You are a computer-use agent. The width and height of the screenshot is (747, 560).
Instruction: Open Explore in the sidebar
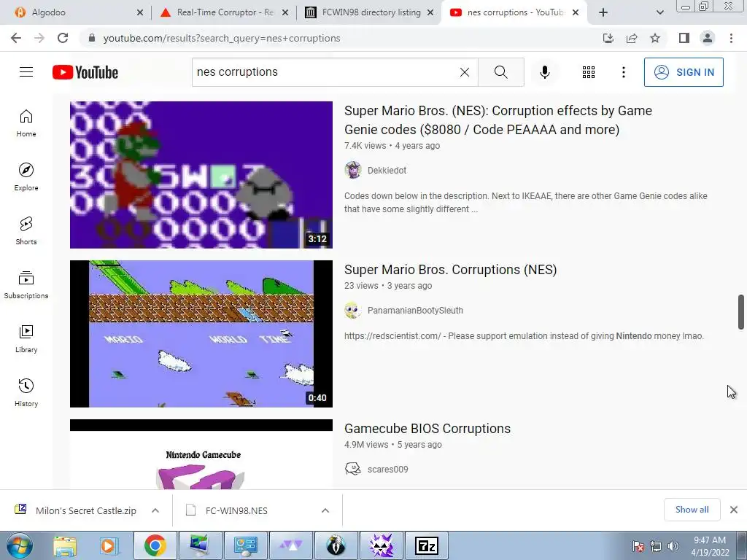point(26,177)
